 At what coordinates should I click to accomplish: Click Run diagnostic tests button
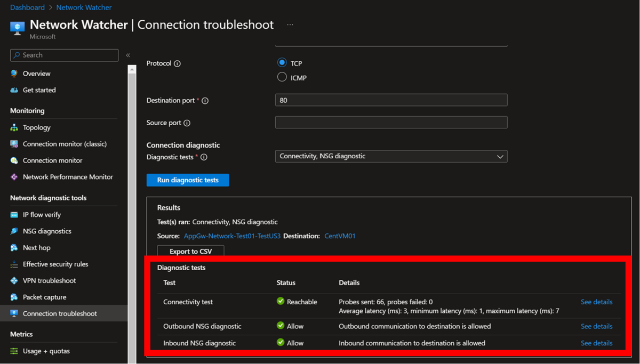188,180
